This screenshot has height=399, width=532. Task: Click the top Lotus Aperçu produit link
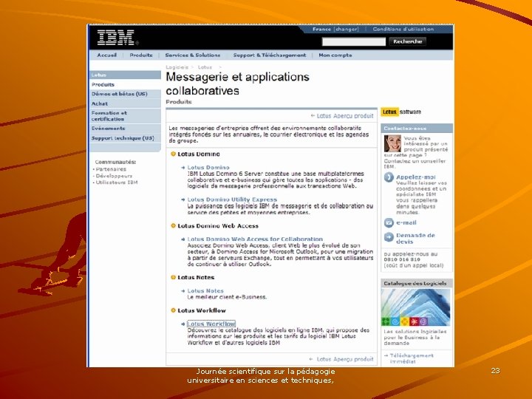[x=345, y=116]
